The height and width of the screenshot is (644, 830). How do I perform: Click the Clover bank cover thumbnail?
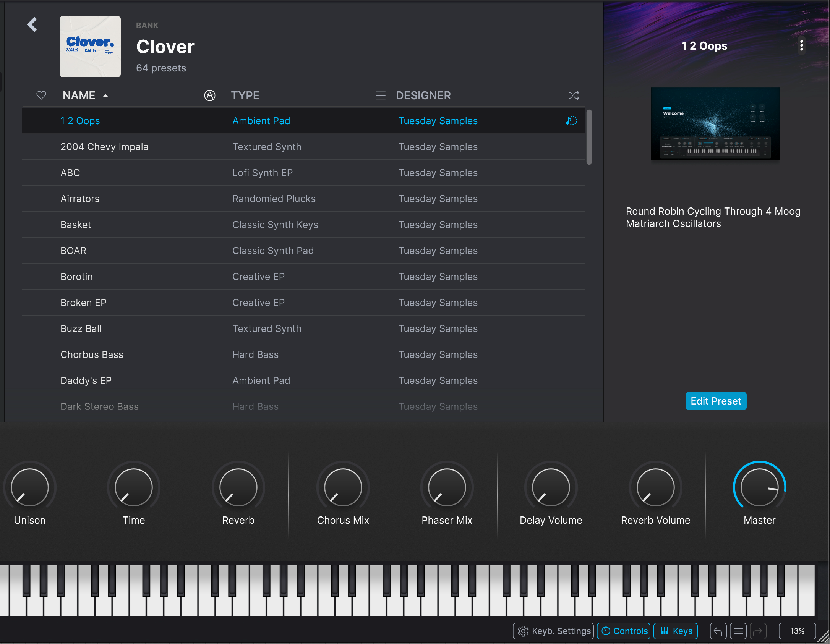pos(90,47)
